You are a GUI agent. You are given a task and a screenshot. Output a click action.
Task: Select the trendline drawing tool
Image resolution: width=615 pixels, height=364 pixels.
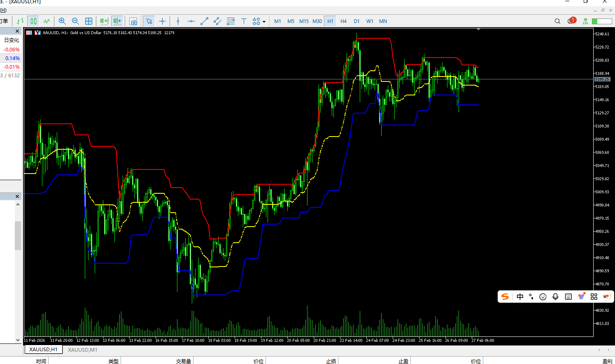coord(204,21)
